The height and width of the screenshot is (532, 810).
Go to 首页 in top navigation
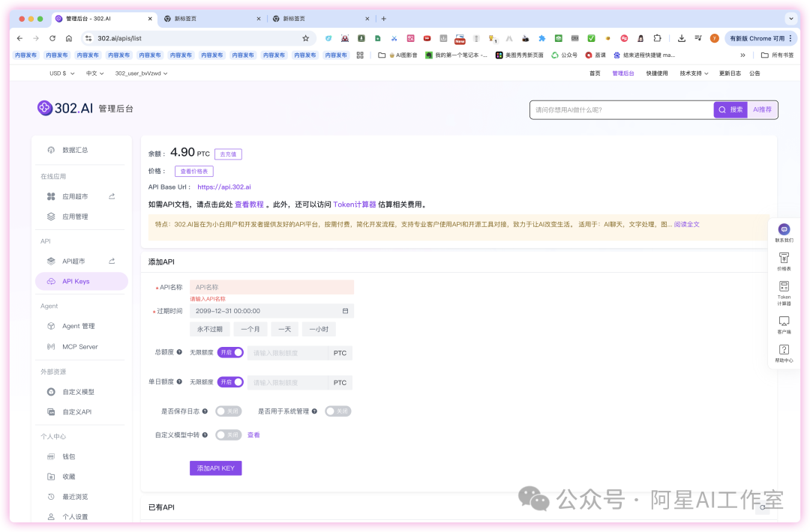[595, 73]
